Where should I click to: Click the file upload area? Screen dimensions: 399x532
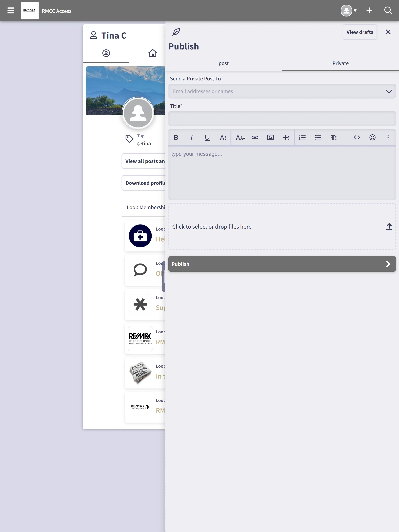click(x=282, y=226)
